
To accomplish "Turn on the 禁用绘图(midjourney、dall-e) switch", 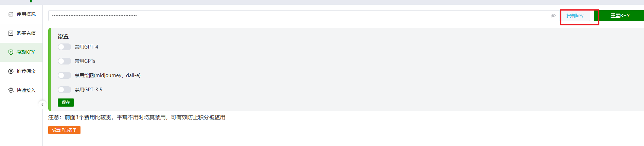I will click(65, 75).
